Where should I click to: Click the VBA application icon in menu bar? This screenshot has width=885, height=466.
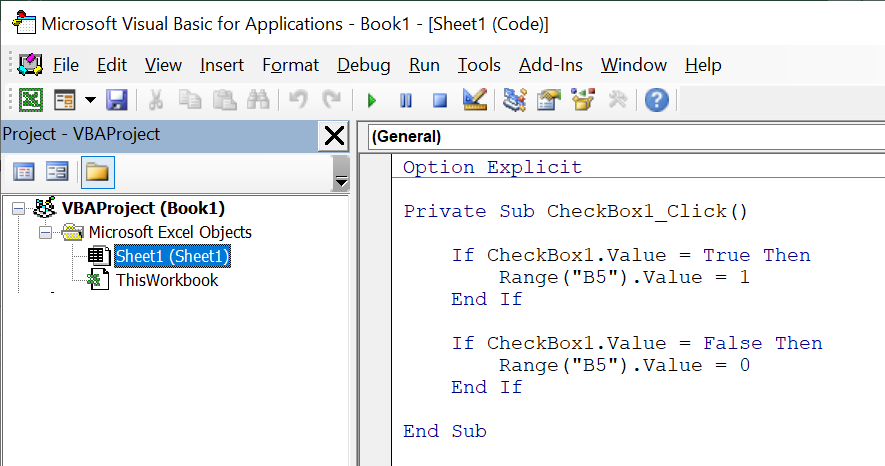[30, 64]
